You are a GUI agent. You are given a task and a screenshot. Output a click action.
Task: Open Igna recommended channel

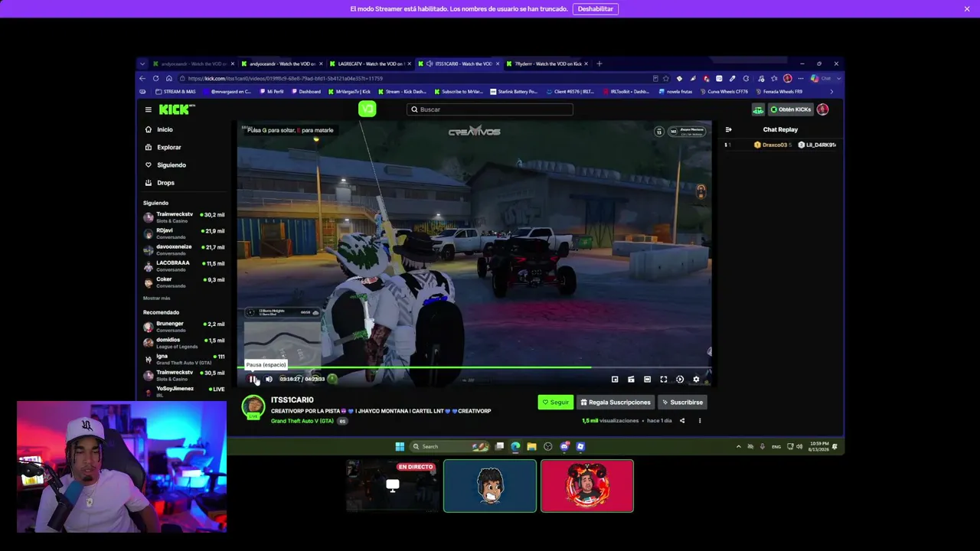point(184,359)
